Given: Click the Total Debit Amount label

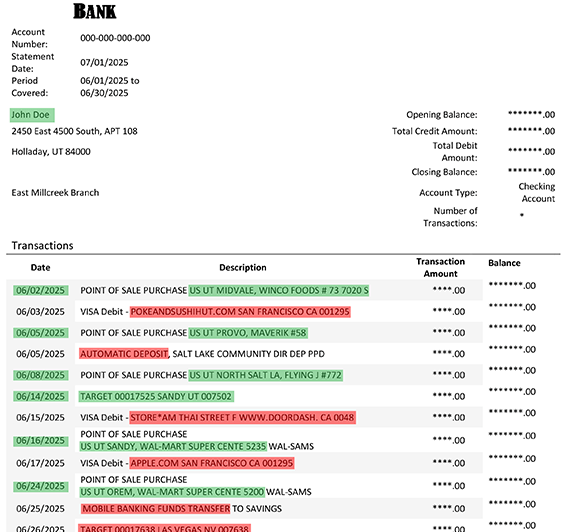Looking at the screenshot, I should (x=455, y=152).
